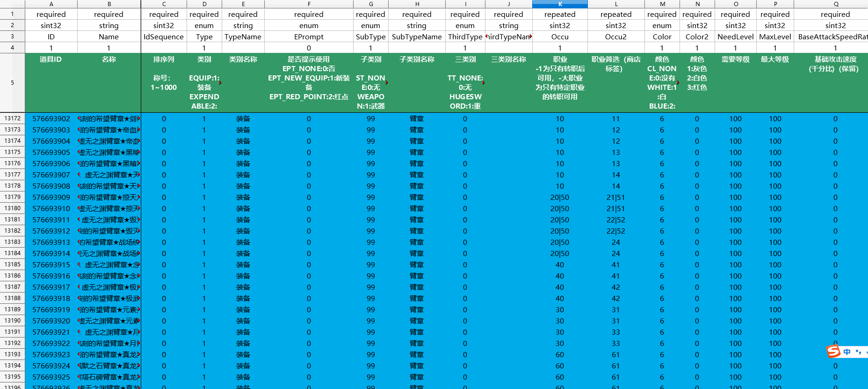This screenshot has width=868, height=389.
Task: Click the '是否提示使用' green header cell
Action: (309, 83)
